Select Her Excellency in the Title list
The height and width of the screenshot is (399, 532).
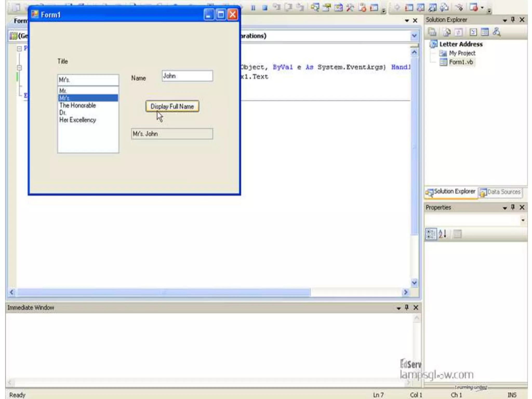coord(88,120)
